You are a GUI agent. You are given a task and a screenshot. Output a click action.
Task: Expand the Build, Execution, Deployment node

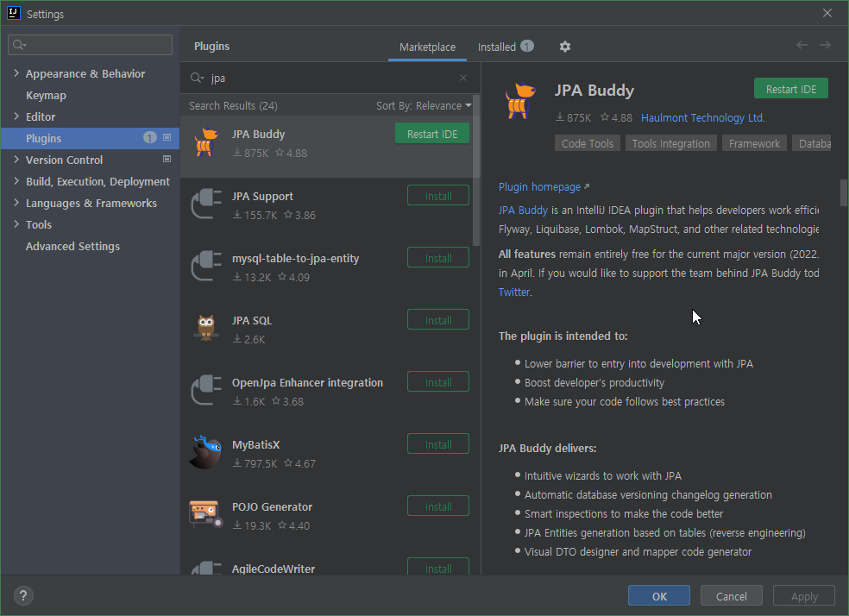point(16,181)
